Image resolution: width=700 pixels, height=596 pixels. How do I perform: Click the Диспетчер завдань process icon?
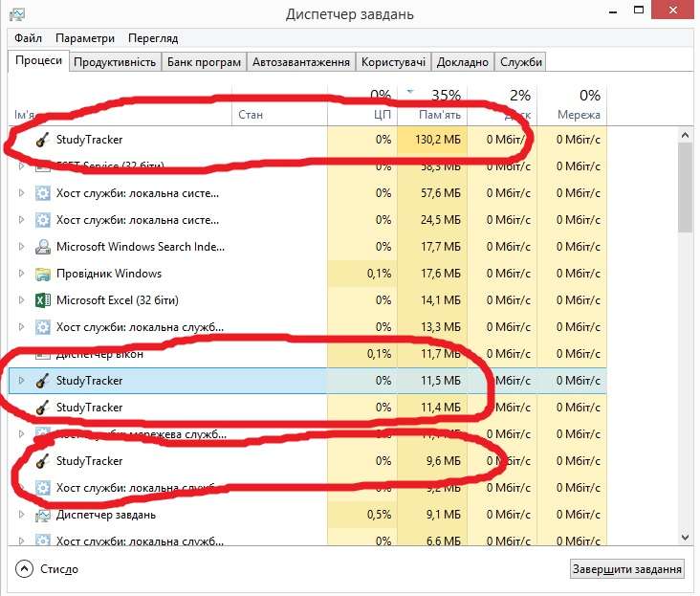tap(42, 515)
